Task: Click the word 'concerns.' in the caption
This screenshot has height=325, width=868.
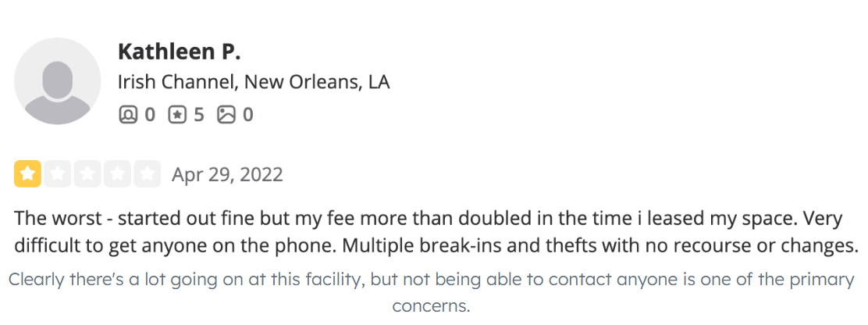Action: (431, 305)
